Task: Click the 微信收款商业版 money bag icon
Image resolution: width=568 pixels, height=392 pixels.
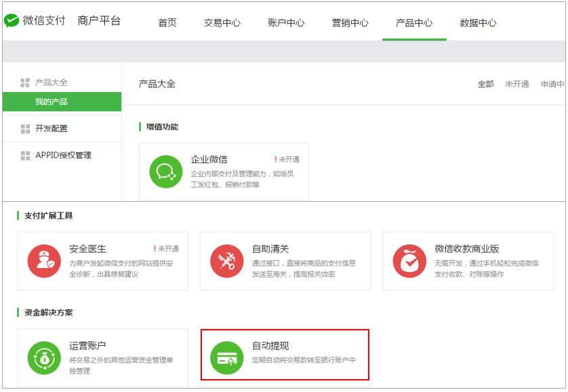Action: (409, 261)
